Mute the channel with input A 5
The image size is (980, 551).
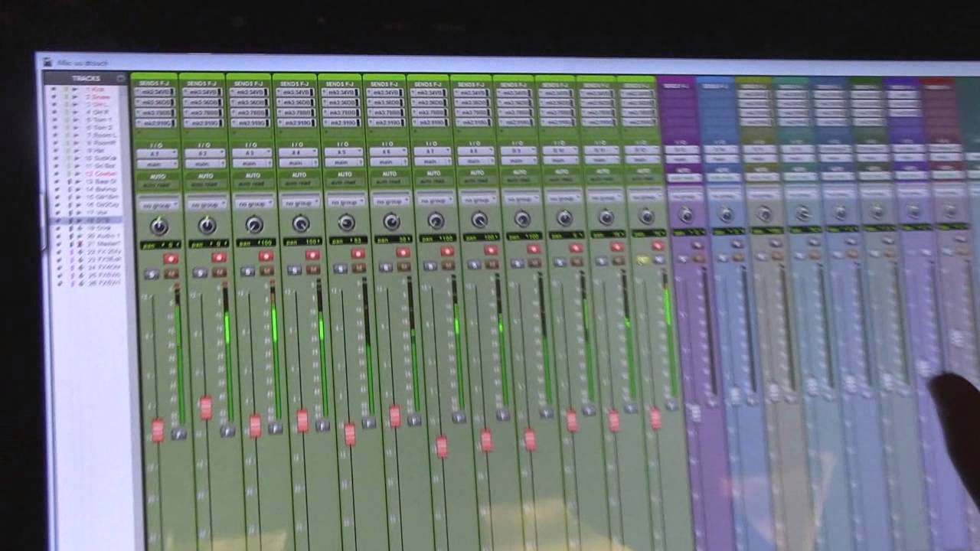click(x=358, y=268)
